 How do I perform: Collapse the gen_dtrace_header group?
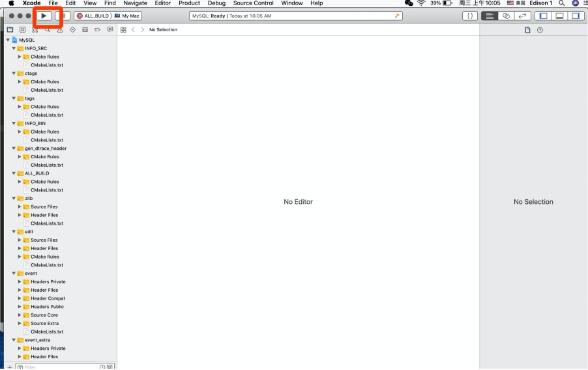coord(14,149)
